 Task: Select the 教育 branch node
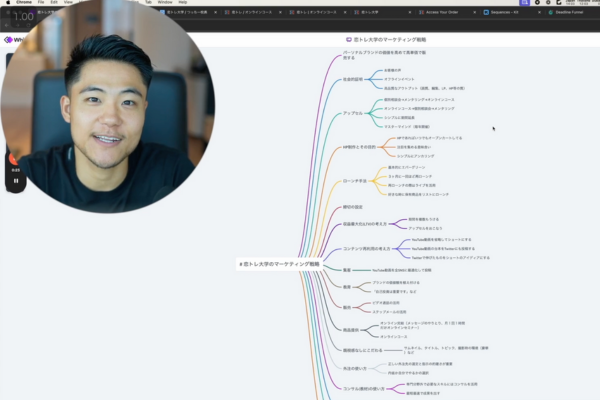pos(347,287)
